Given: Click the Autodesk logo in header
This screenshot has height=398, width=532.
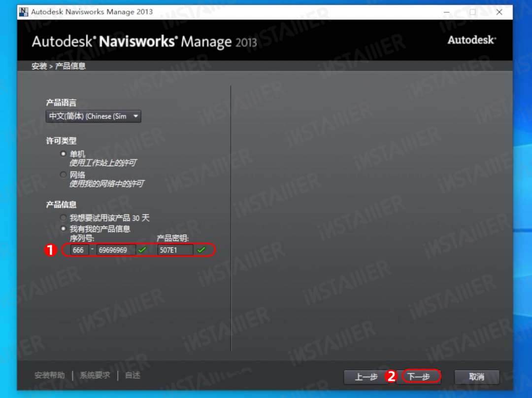Looking at the screenshot, I should 471,40.
